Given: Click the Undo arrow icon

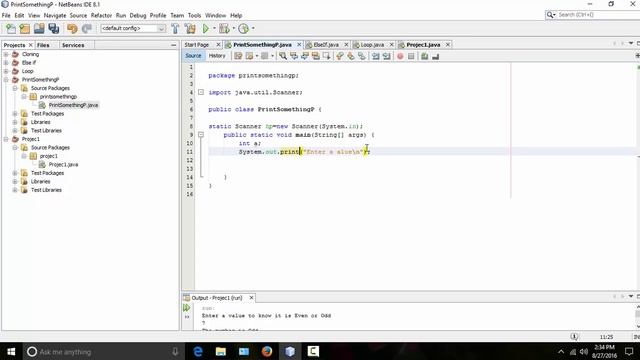Looking at the screenshot, I should (x=72, y=29).
